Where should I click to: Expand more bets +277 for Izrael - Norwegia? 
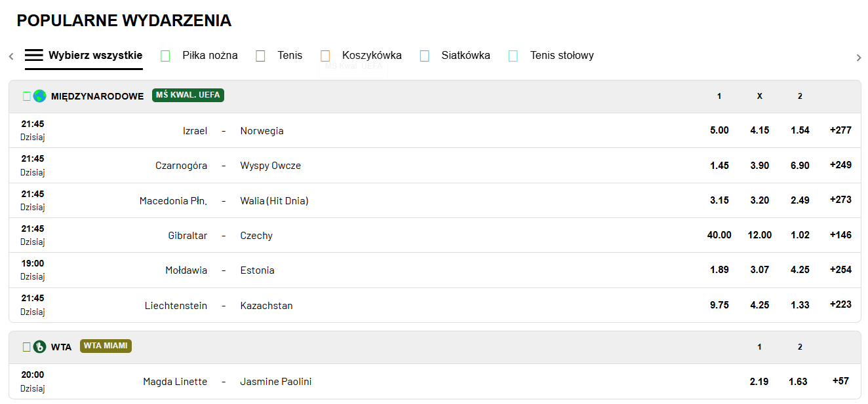[840, 130]
